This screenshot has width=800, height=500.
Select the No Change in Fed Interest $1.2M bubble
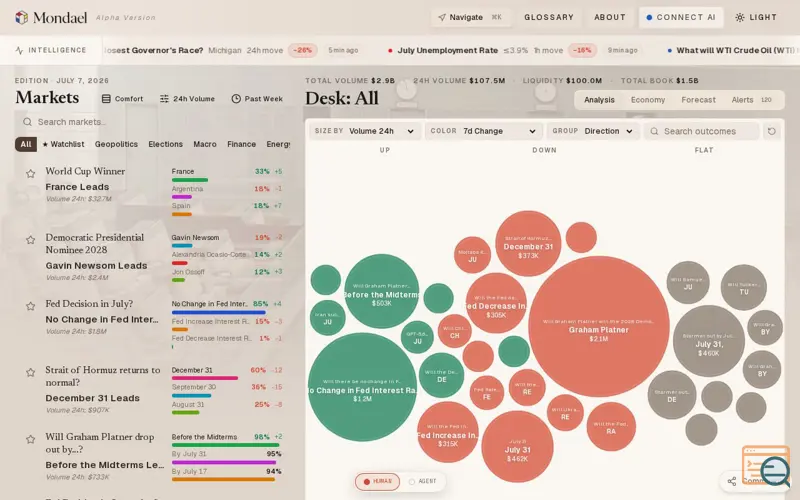click(362, 387)
